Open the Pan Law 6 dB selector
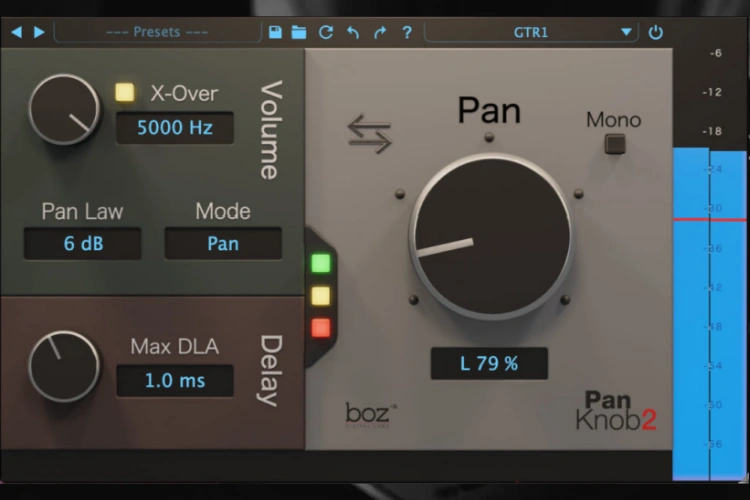 coord(83,244)
